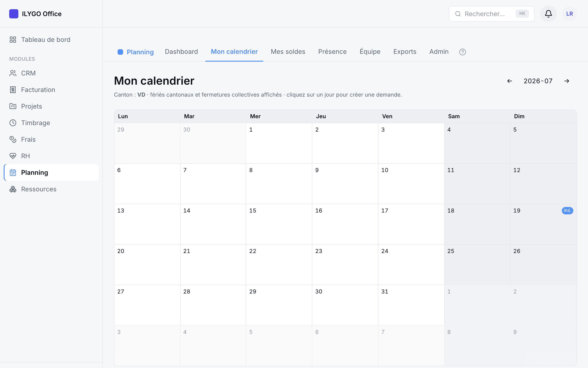The height and width of the screenshot is (368, 588).
Task: Select day 19 marked as today
Action: (543, 224)
